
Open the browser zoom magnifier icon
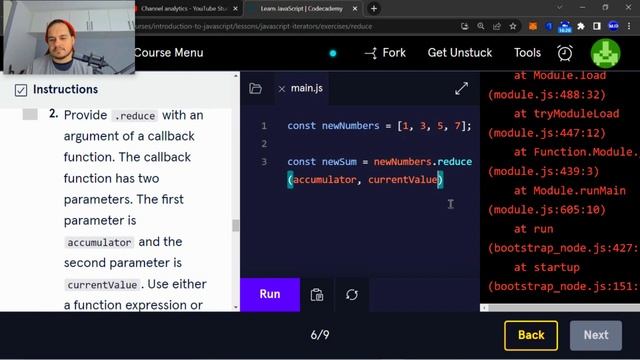481,27
